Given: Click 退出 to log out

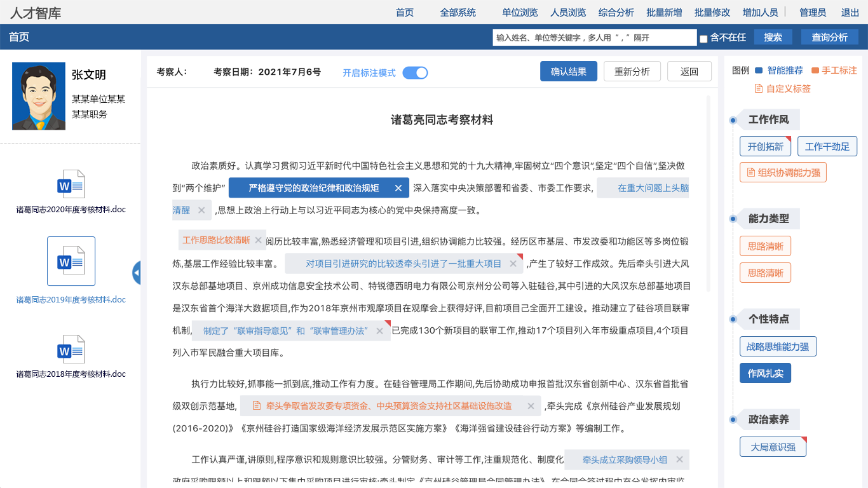Looking at the screenshot, I should tap(850, 13).
